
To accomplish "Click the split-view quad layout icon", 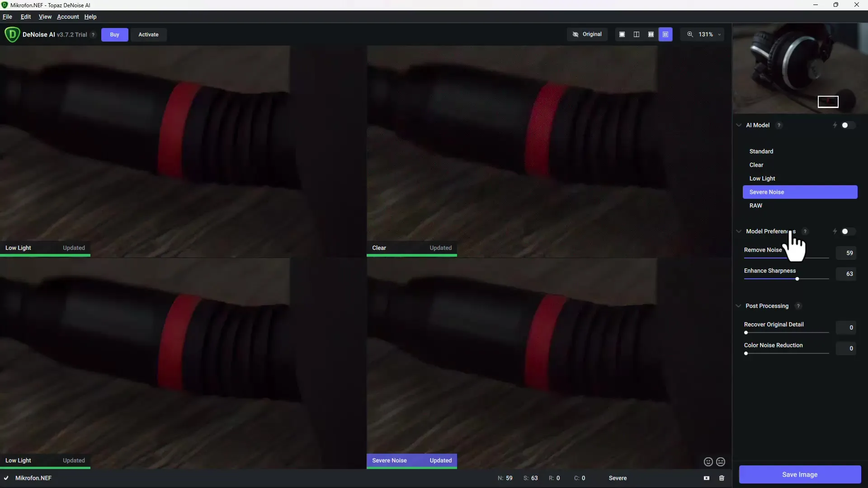I will click(x=665, y=34).
